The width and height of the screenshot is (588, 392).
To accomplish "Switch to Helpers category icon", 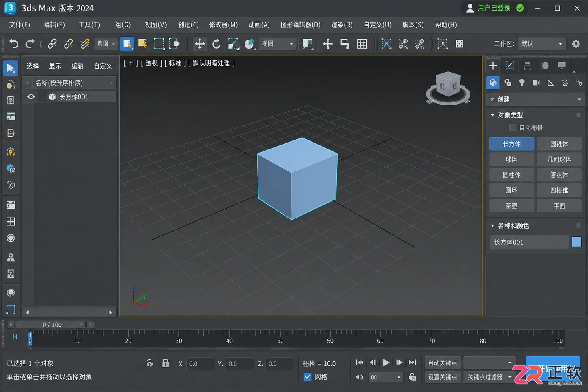I will coord(550,82).
